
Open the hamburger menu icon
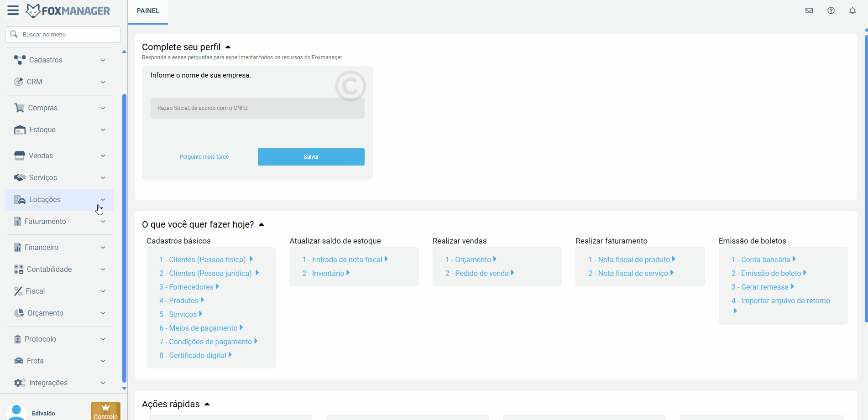13,10
